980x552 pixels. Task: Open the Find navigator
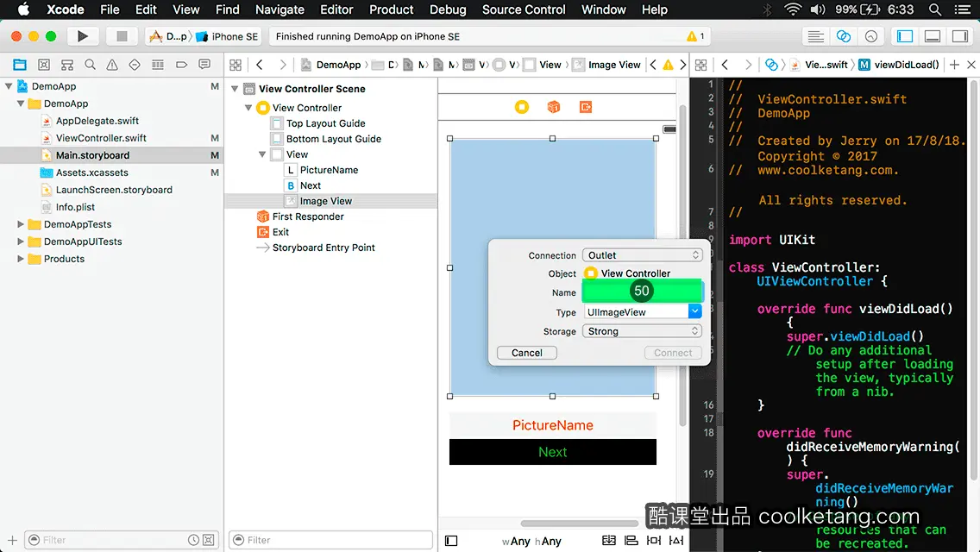point(90,65)
